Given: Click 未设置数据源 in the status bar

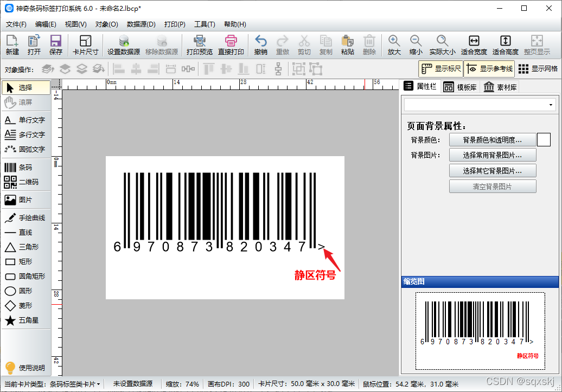Looking at the screenshot, I should [132, 384].
